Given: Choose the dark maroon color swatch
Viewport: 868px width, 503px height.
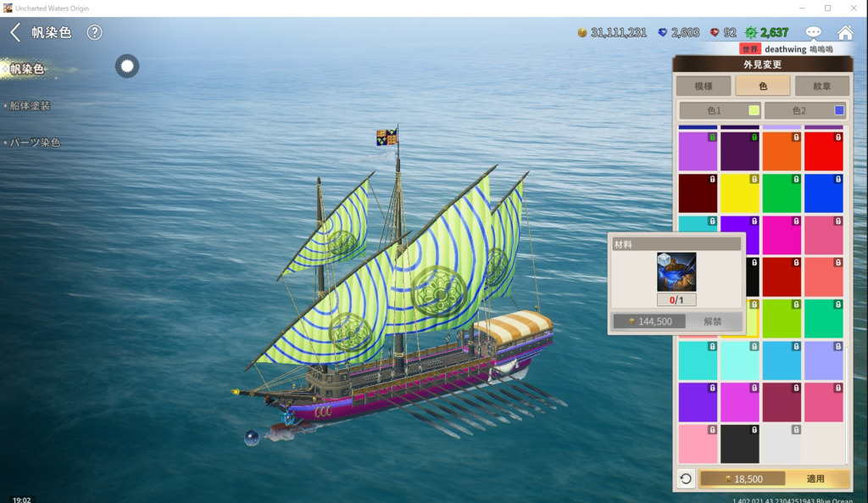Looking at the screenshot, I should (698, 193).
